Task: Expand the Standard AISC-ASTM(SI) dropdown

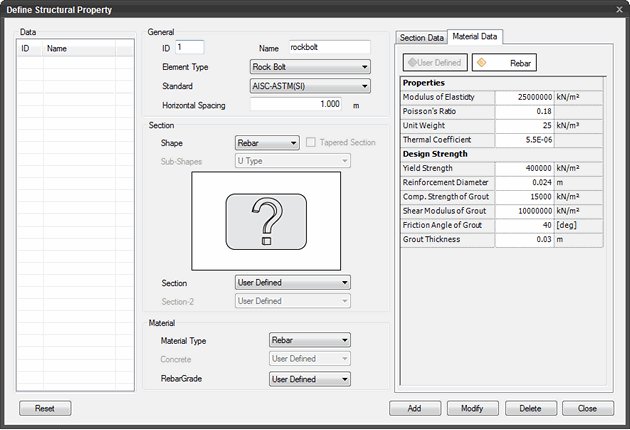Action: pyautogui.click(x=309, y=86)
